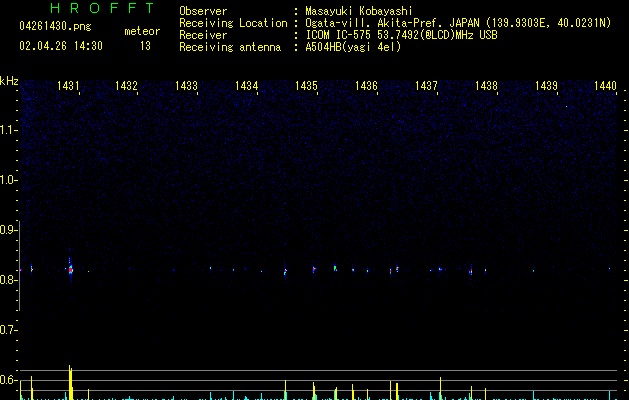The width and height of the screenshot is (629, 400).
Task: Click the 0.8 kHz frequency label
Action: point(8,280)
